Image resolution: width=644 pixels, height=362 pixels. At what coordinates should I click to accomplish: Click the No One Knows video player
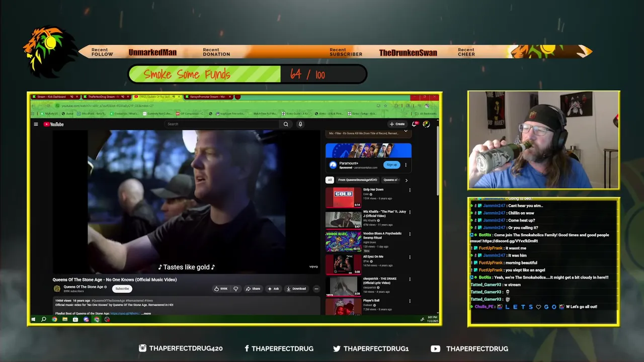pyautogui.click(x=187, y=202)
